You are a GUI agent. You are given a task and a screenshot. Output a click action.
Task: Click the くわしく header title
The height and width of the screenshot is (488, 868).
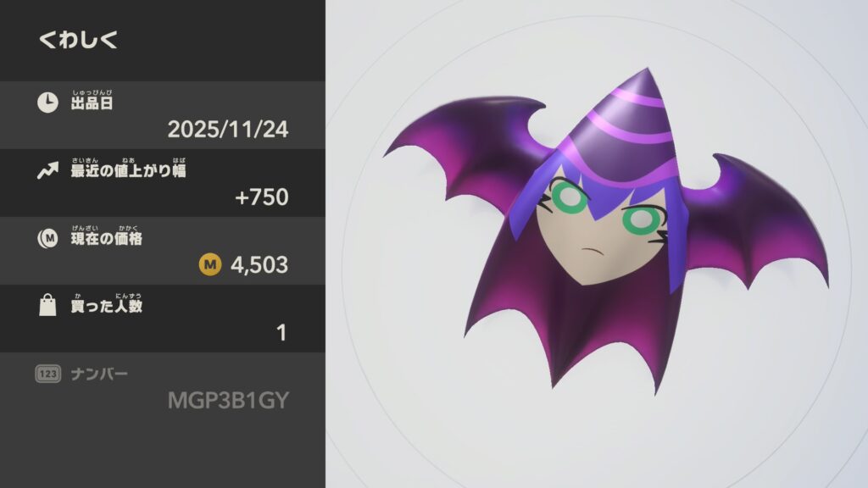78,39
